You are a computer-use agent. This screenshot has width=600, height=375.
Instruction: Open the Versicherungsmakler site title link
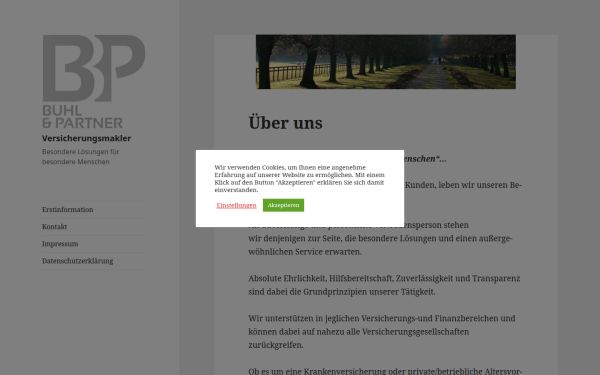(86, 138)
